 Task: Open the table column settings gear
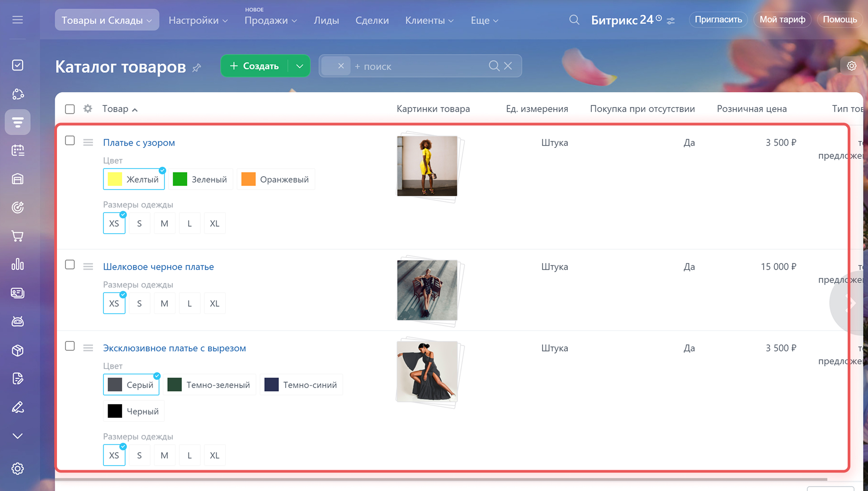click(x=88, y=109)
